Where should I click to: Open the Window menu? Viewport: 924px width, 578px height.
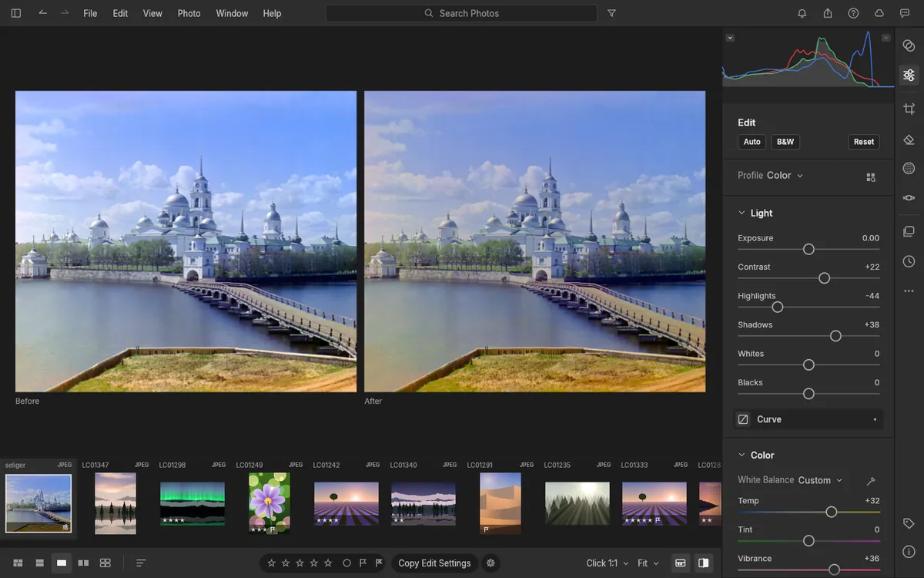[232, 13]
